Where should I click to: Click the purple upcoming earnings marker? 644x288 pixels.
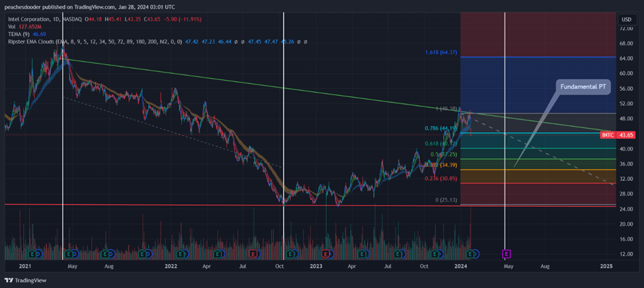click(x=507, y=254)
